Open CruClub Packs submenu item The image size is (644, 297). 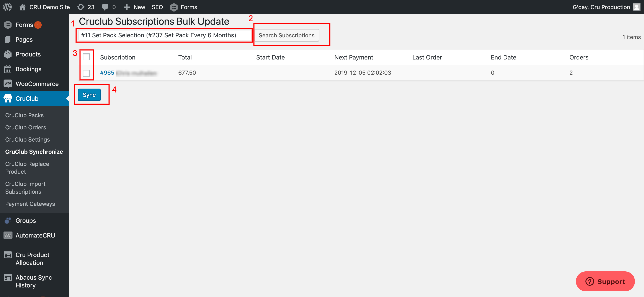pos(25,115)
